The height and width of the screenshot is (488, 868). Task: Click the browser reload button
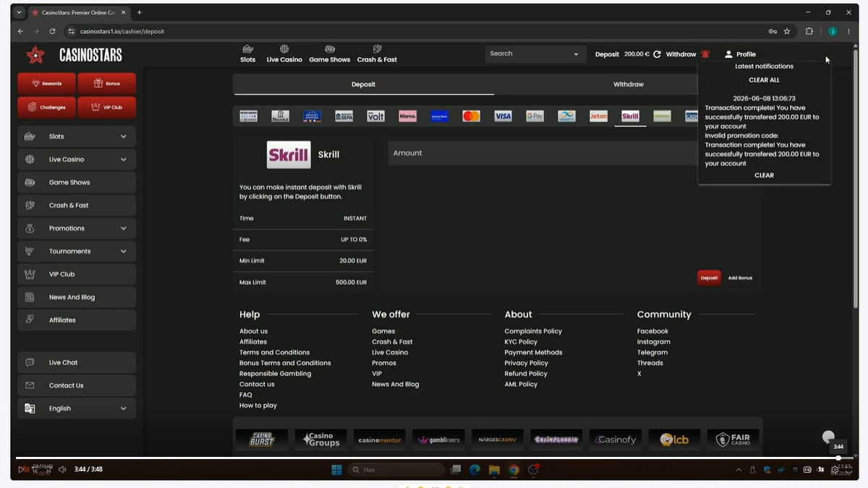tap(52, 31)
